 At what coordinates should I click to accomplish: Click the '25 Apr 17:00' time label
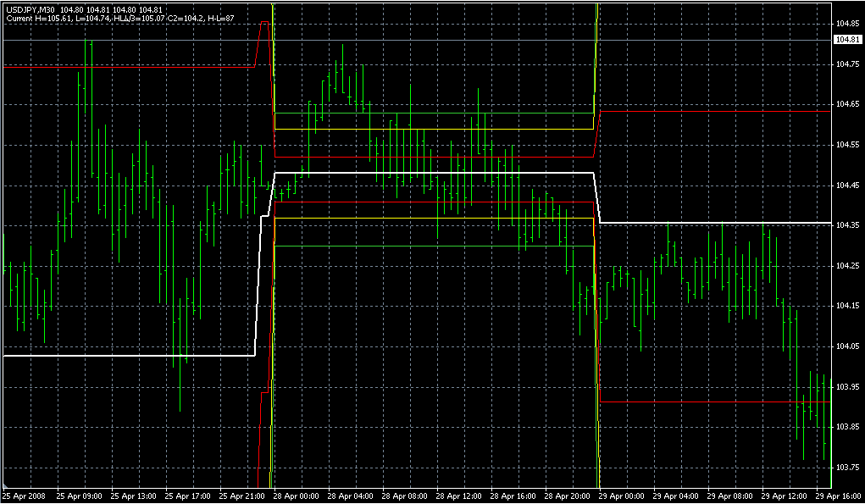[x=188, y=496]
